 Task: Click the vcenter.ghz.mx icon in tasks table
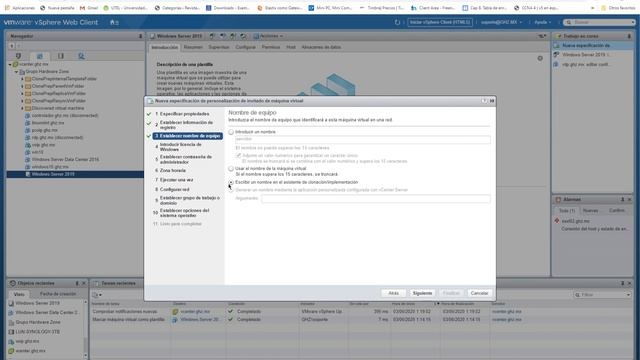pos(175,311)
